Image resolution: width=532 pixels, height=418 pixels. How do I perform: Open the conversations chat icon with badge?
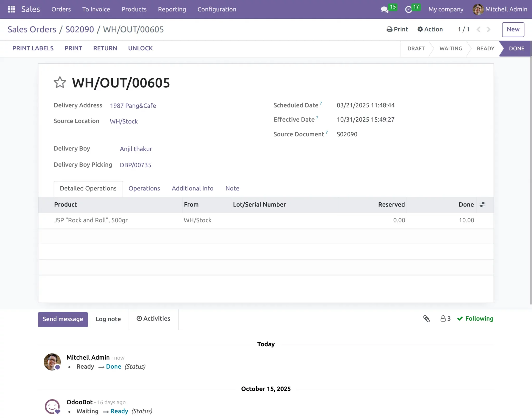point(385,9)
